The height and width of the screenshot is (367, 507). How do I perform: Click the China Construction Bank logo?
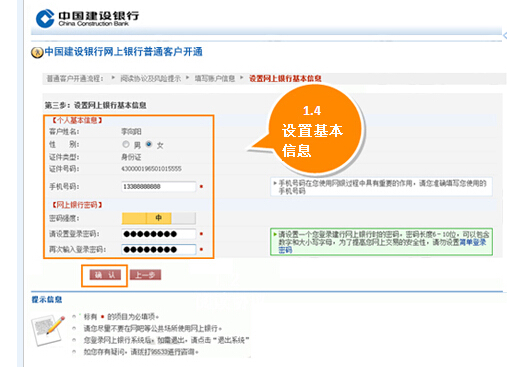tap(87, 18)
